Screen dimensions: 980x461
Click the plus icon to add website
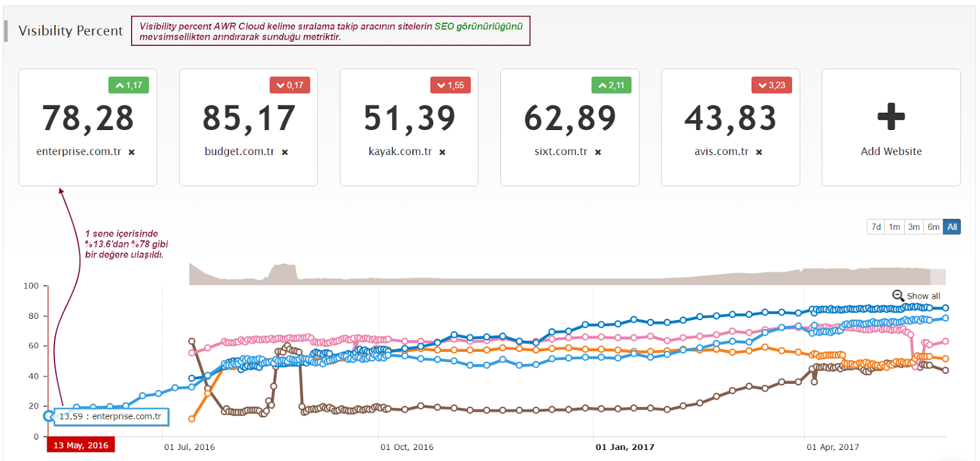[x=891, y=116]
